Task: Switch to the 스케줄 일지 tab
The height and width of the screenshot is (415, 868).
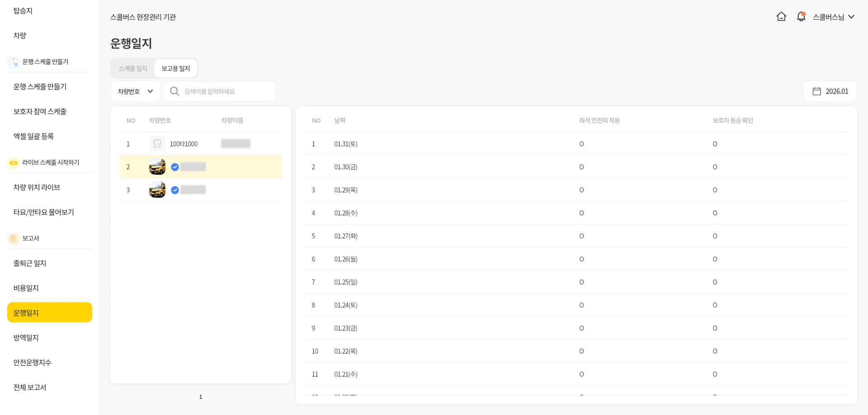Action: click(133, 69)
